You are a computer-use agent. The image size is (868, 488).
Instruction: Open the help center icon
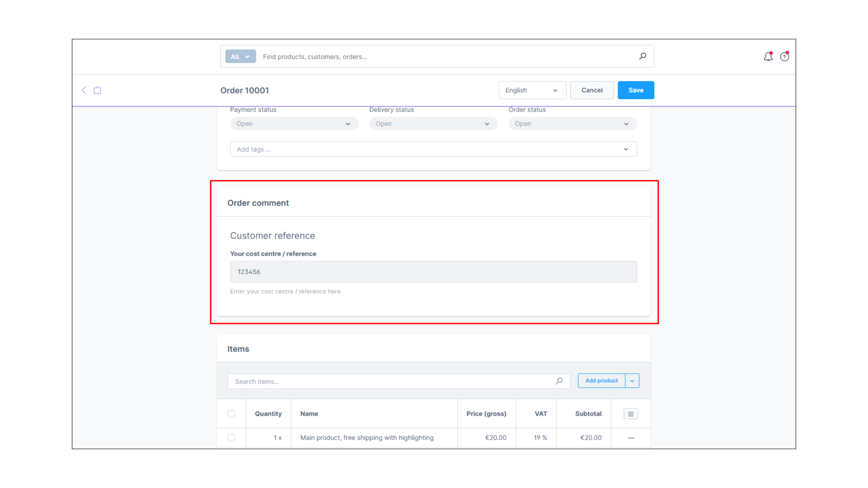pyautogui.click(x=784, y=56)
